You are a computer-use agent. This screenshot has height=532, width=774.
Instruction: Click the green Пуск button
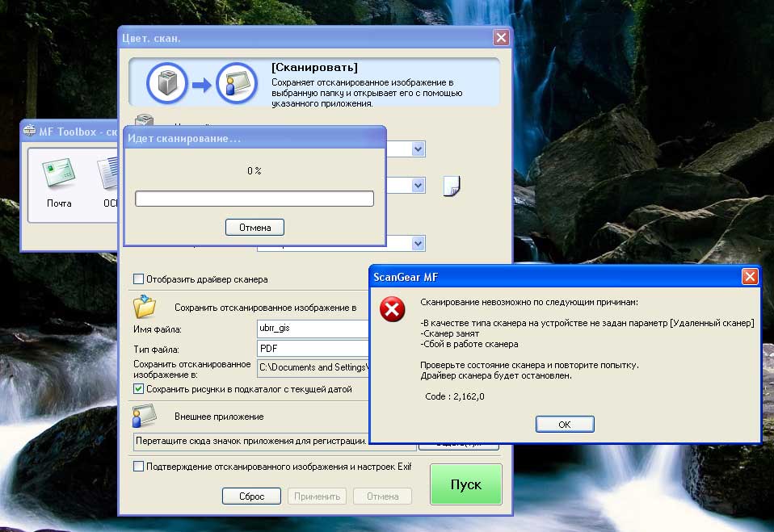[x=466, y=484]
